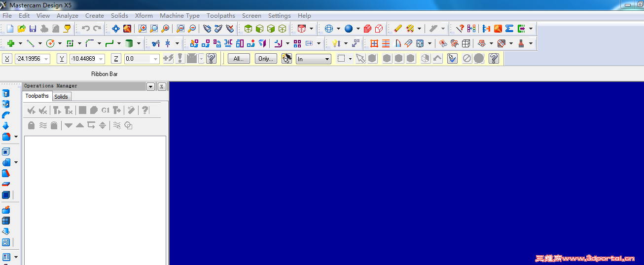Image resolution: width=644 pixels, height=265 pixels.
Task: Enable shaded blue sphere display
Action: (349, 29)
